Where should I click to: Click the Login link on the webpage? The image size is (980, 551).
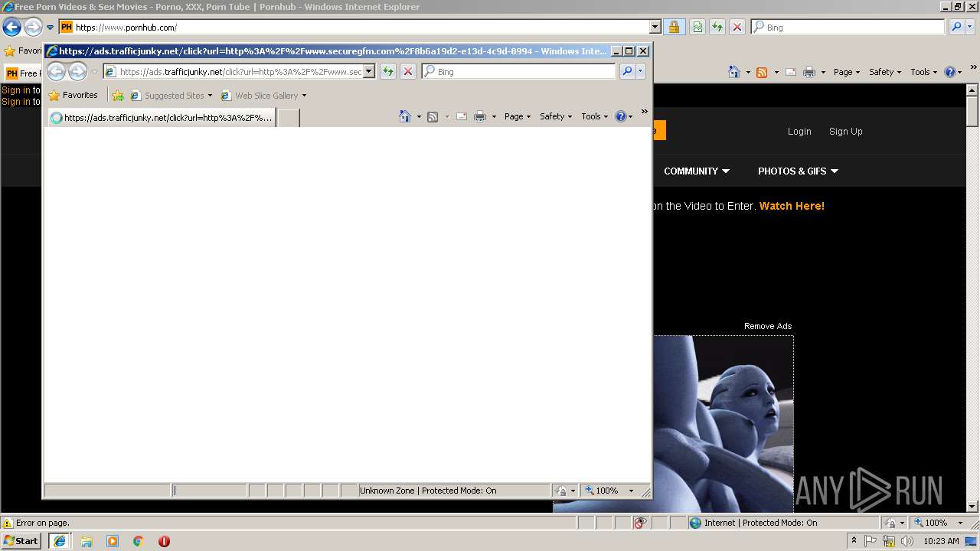(799, 132)
